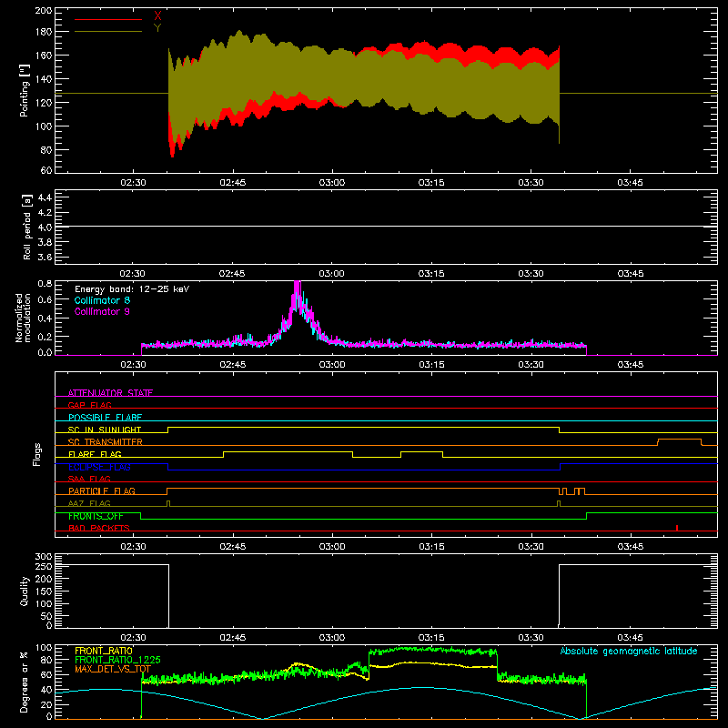Click the Quality axis title
Viewport: 728px width, 728px height.
tap(25, 591)
